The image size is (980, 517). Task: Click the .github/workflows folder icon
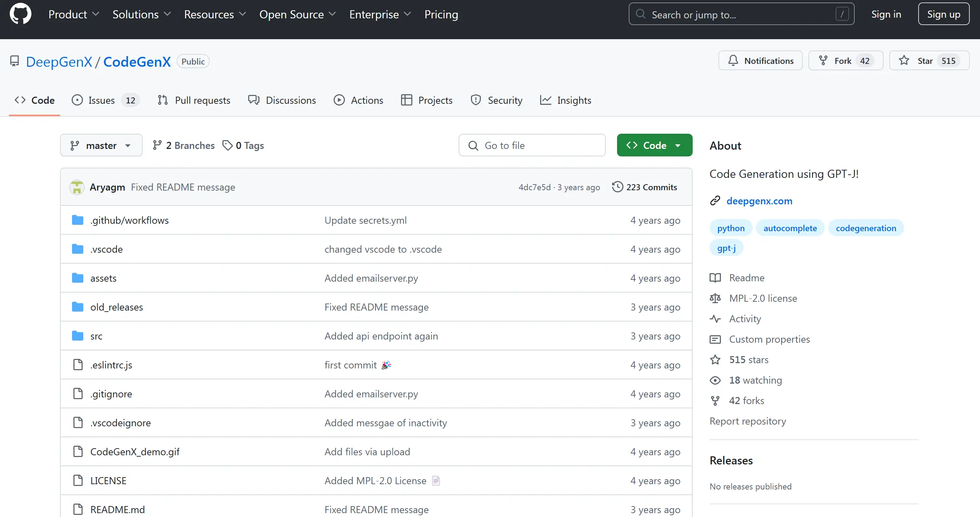click(x=78, y=220)
